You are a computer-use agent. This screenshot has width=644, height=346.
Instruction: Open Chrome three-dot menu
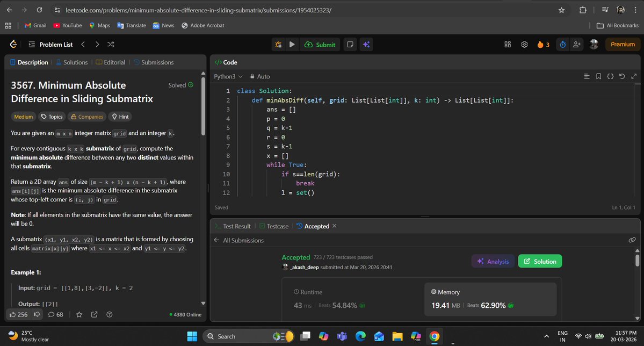click(x=635, y=10)
